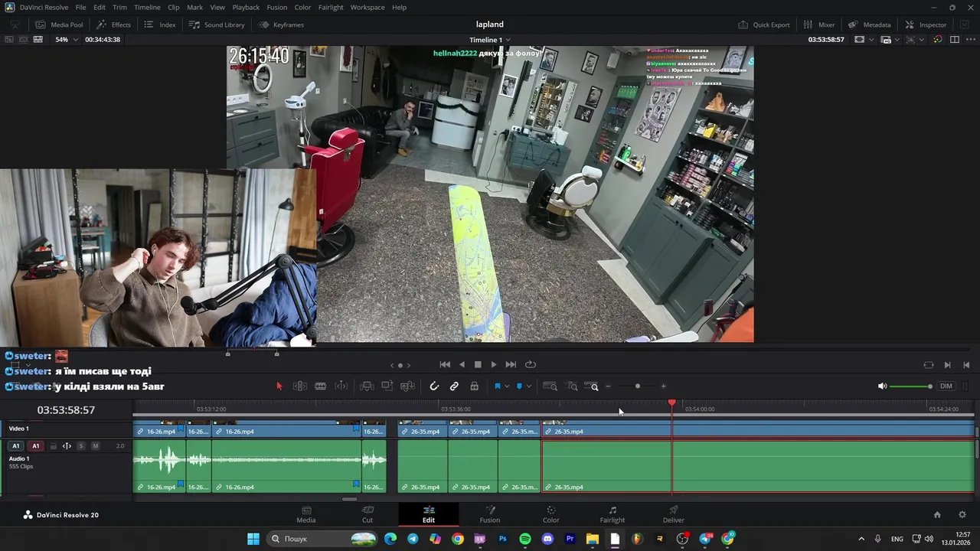Click the Custom Zoom icon
The height and width of the screenshot is (551, 980).
[591, 386]
